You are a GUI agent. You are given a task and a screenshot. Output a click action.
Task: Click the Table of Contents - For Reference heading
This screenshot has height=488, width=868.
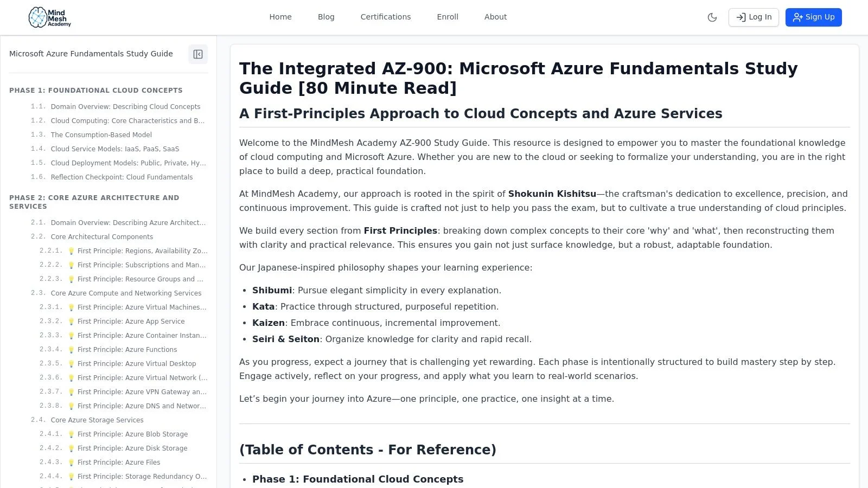(368, 450)
